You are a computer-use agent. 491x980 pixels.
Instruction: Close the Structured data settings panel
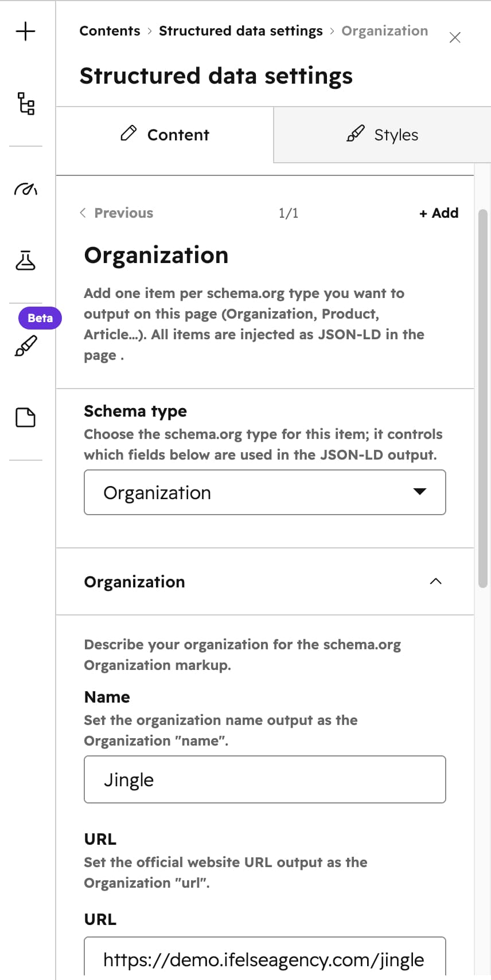[x=455, y=38]
